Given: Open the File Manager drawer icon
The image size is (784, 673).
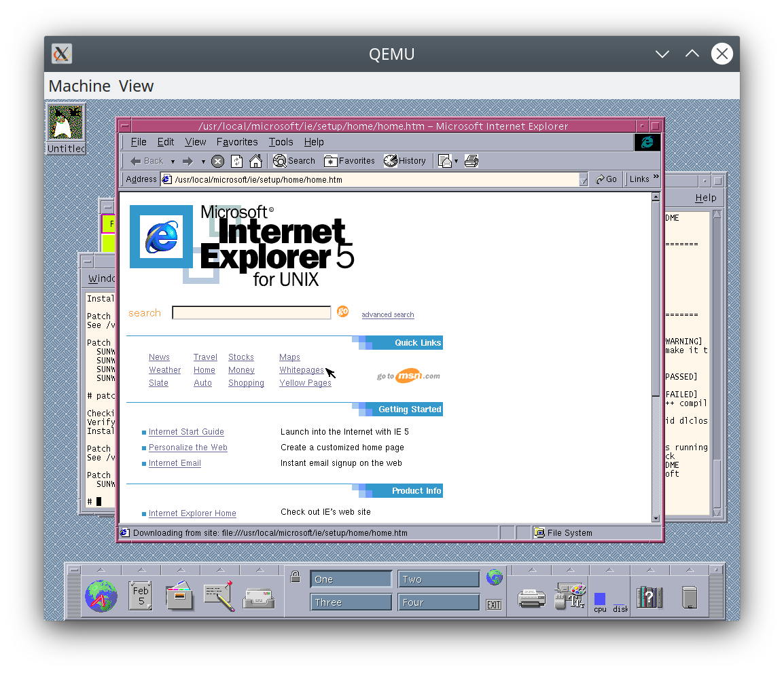Looking at the screenshot, I should click(179, 596).
